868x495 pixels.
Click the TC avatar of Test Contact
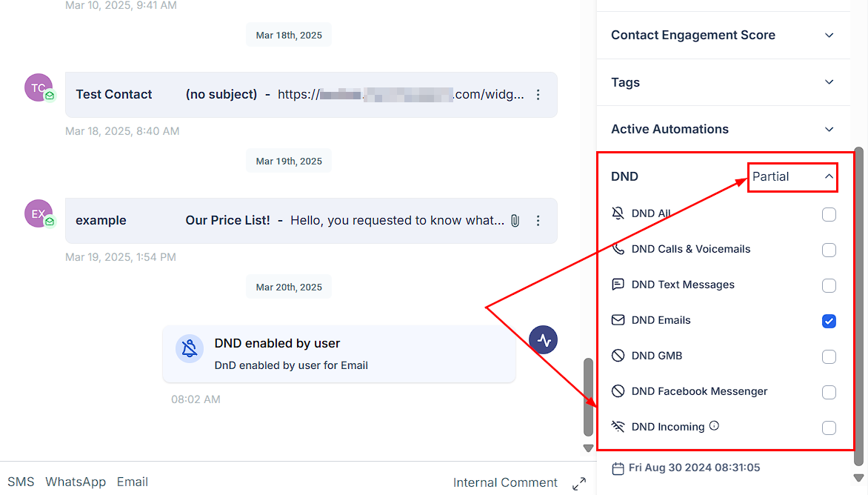pyautogui.click(x=39, y=87)
